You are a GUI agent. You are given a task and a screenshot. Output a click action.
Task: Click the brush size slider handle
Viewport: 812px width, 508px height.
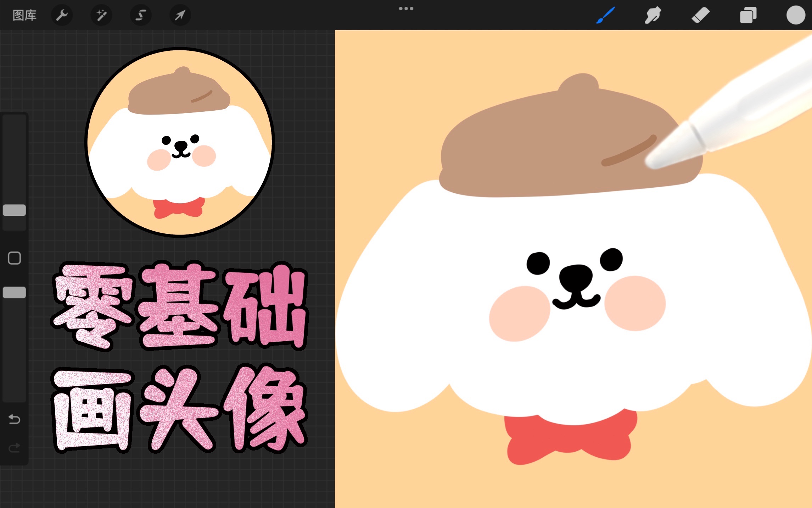(x=14, y=210)
